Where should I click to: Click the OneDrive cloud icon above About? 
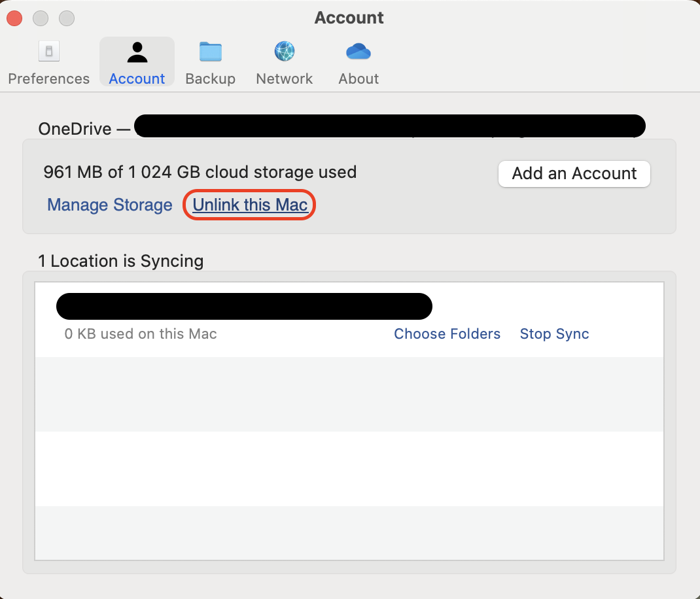358,51
